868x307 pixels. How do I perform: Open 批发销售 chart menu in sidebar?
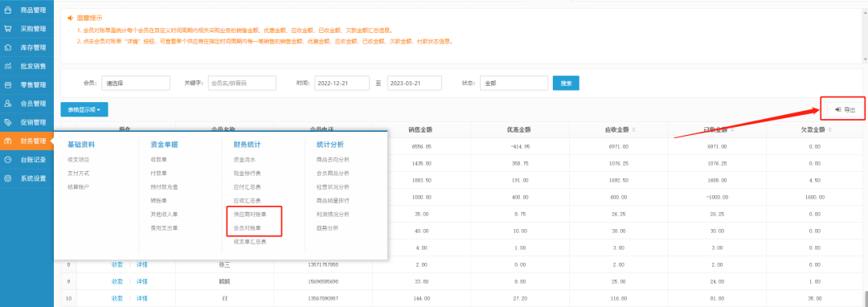[x=27, y=66]
